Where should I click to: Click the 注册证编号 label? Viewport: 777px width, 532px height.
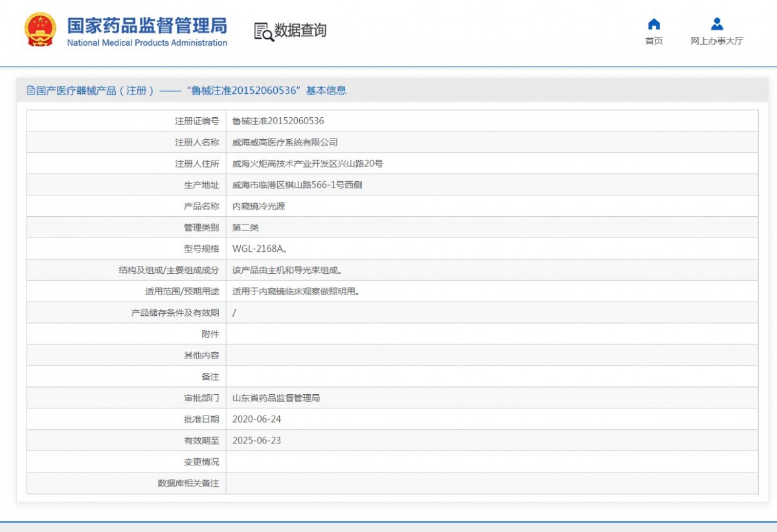click(x=197, y=121)
